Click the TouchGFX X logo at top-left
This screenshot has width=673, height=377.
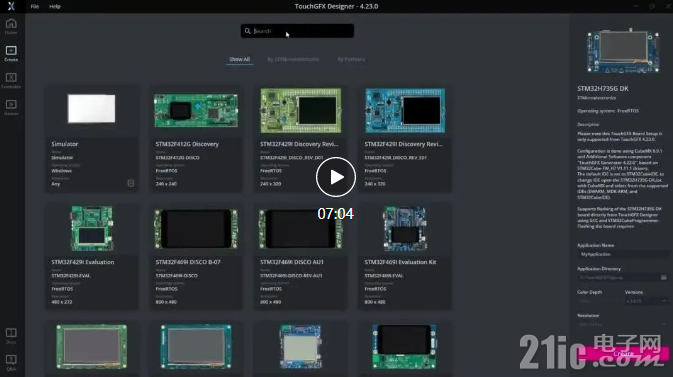pos(11,6)
